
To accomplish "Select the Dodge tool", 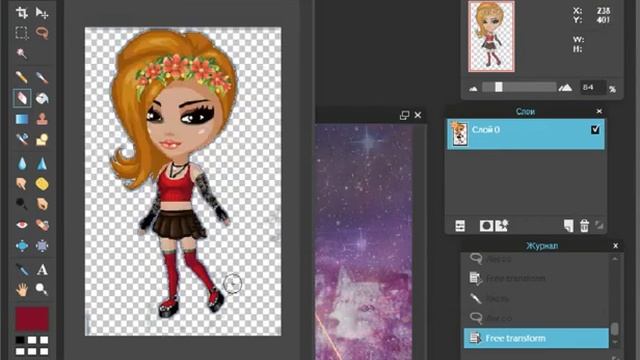I will (22, 204).
